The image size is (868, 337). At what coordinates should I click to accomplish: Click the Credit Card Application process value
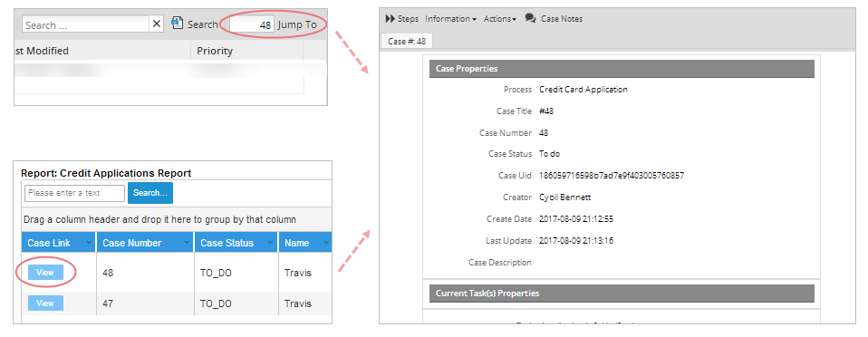click(x=583, y=89)
